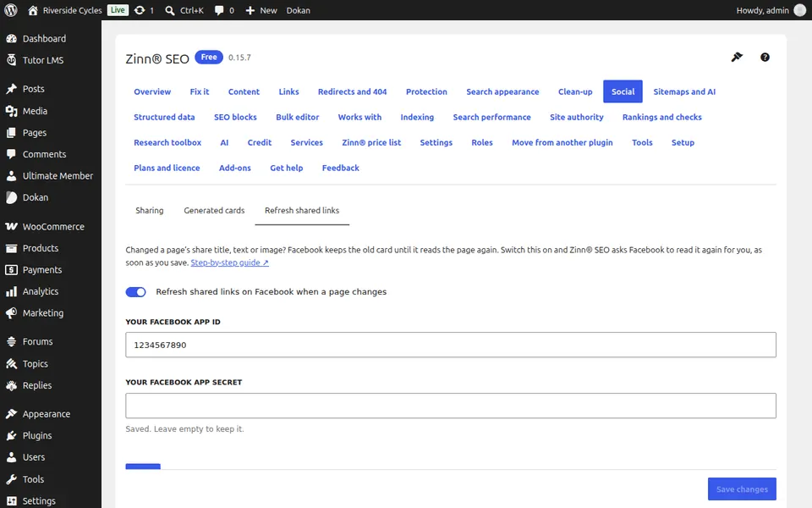
Task: Click the Save changes button
Action: [742, 489]
